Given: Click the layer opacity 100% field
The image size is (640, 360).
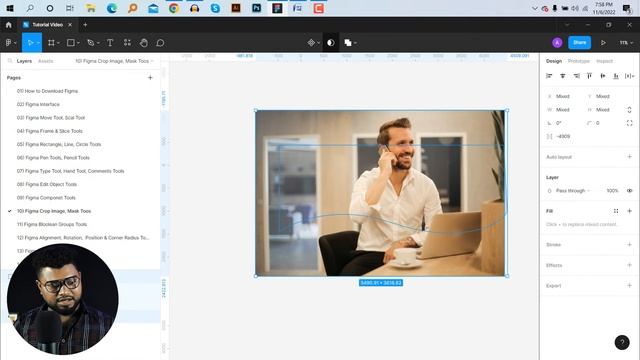Looking at the screenshot, I should [612, 191].
